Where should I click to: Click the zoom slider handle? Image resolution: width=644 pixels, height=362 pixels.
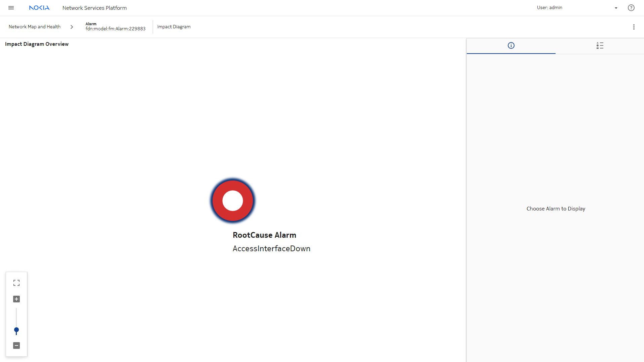[16, 330]
